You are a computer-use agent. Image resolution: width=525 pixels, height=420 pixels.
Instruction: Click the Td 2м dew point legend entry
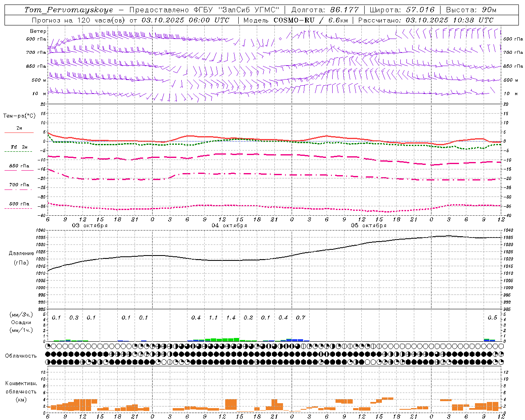tap(19, 147)
